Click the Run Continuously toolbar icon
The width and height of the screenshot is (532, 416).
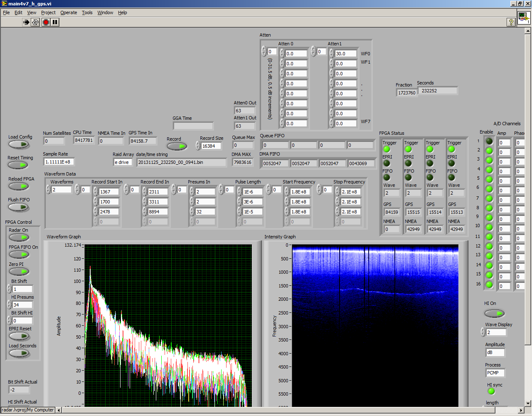tap(35, 22)
